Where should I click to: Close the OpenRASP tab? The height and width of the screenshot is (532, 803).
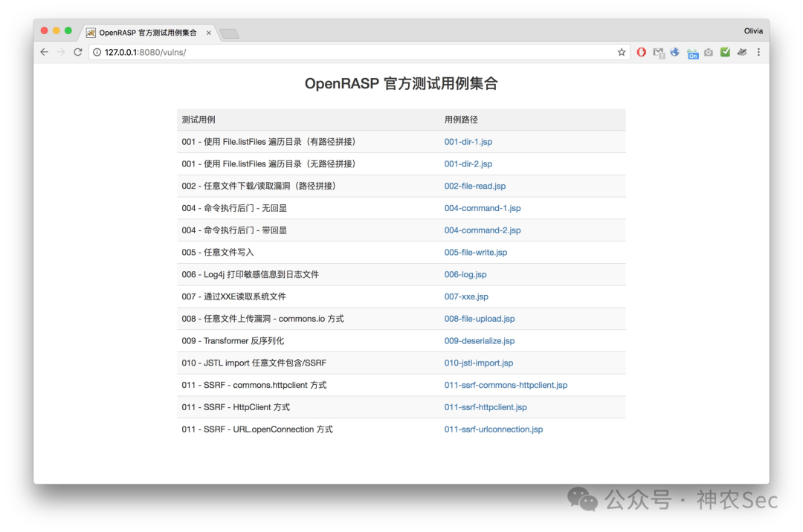tap(208, 33)
